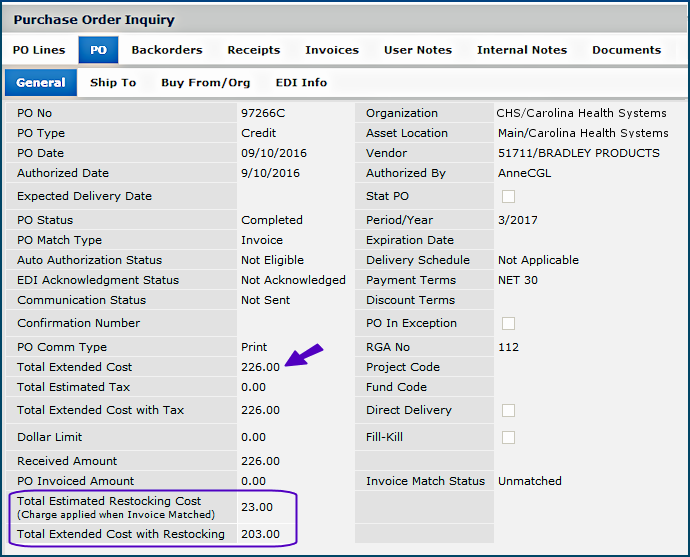Click the vendor 51711/BRADLEY PRODUCTS value
The width and height of the screenshot is (690, 557).
pos(578,154)
